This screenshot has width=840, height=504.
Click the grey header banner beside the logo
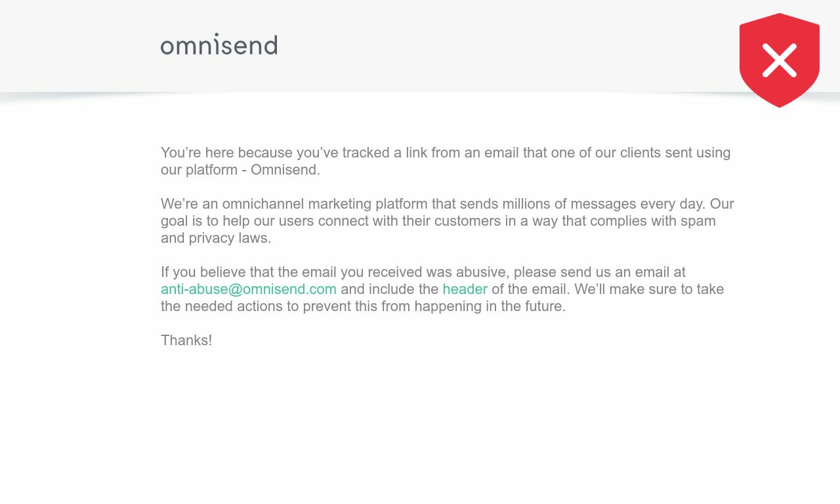coord(499,46)
